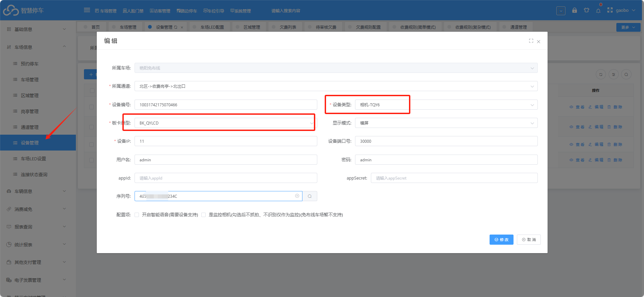This screenshot has width=644, height=297.
Task: Switch to the 首页 tab
Action: [92, 27]
